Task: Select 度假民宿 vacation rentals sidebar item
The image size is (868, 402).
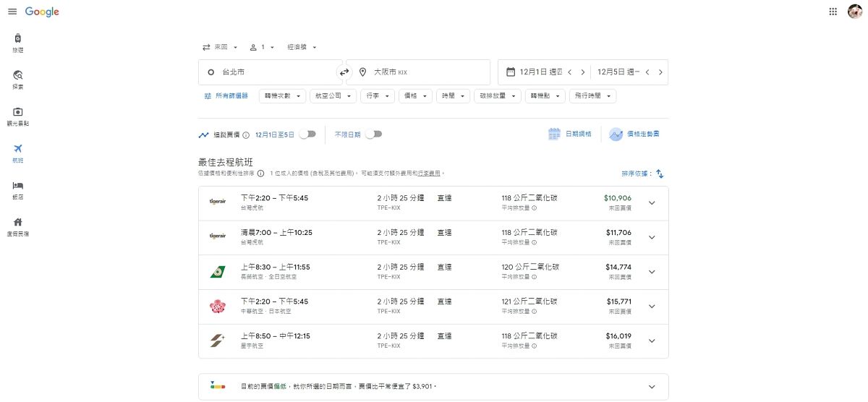Action: [18, 226]
